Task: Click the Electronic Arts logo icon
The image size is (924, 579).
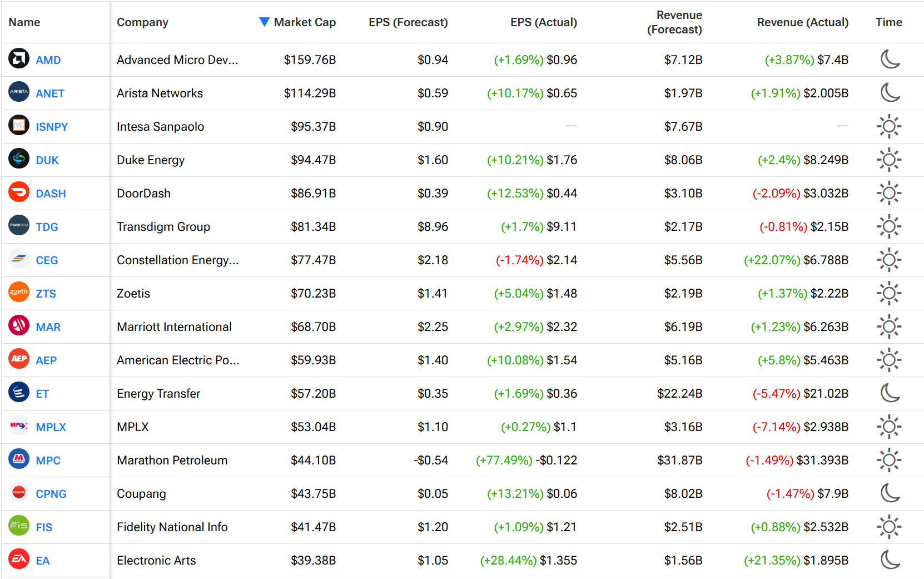Action: coord(19,559)
